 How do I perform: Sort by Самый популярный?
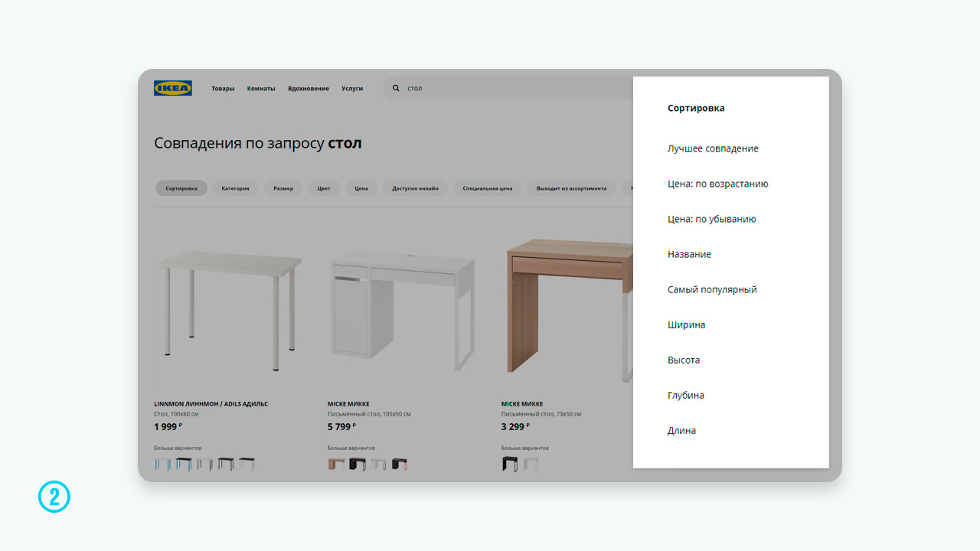pos(712,289)
